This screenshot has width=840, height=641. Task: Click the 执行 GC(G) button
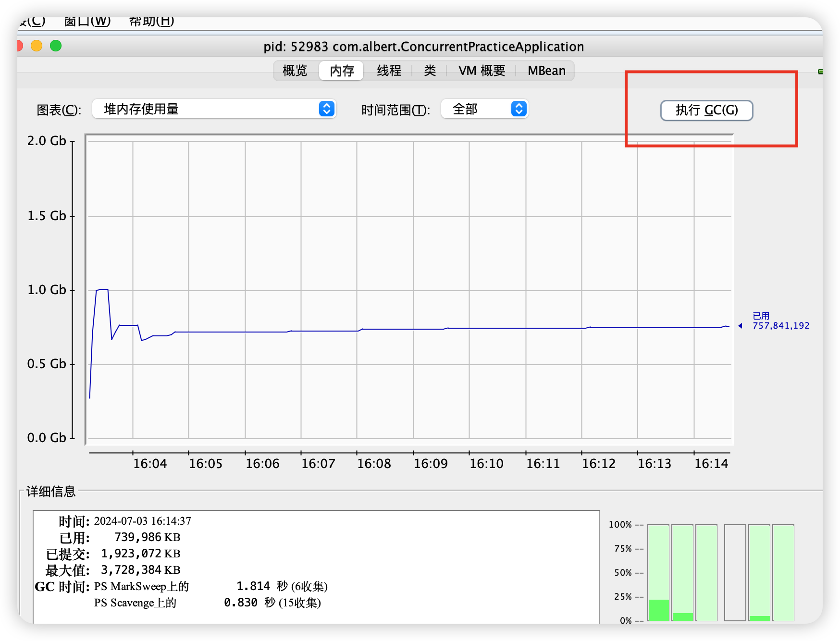706,110
